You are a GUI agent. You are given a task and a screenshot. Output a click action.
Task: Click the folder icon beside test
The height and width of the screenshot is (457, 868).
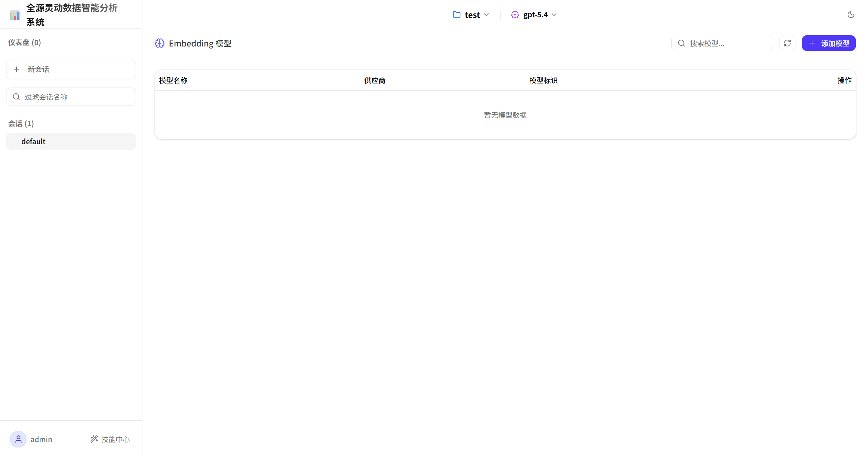coord(457,15)
